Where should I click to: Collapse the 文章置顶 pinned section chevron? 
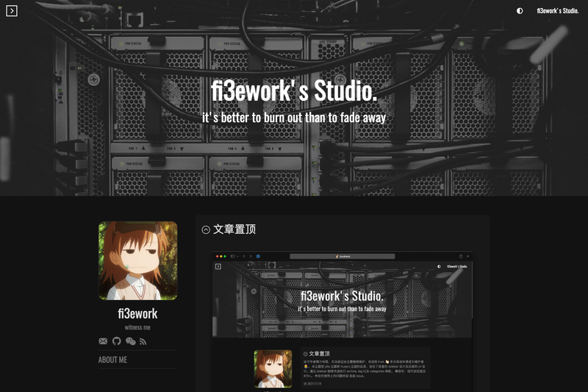[206, 229]
